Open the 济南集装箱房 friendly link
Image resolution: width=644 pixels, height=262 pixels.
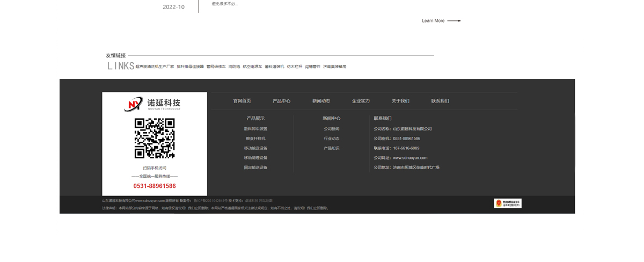[335, 67]
